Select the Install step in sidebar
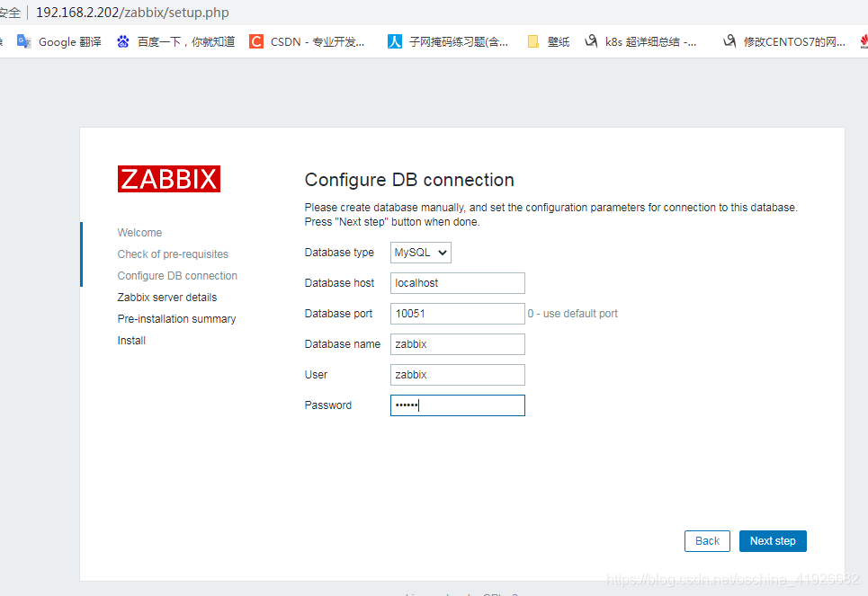The height and width of the screenshot is (596, 868). click(131, 341)
